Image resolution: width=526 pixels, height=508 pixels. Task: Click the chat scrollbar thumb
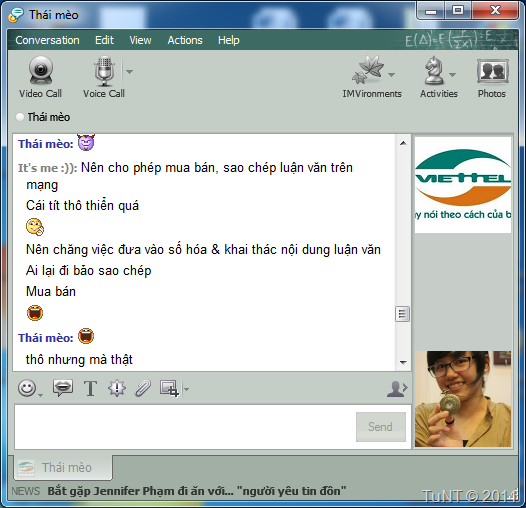click(x=403, y=314)
